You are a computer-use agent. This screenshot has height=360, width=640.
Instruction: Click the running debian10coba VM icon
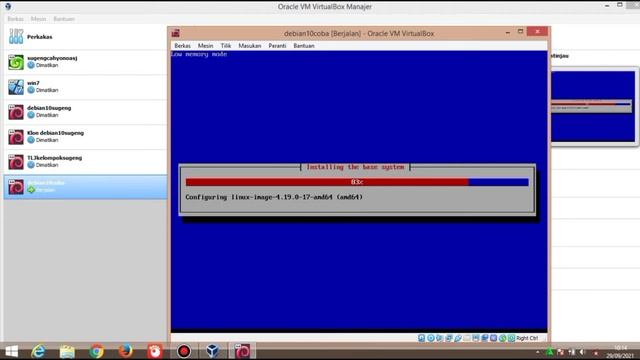(x=16, y=187)
